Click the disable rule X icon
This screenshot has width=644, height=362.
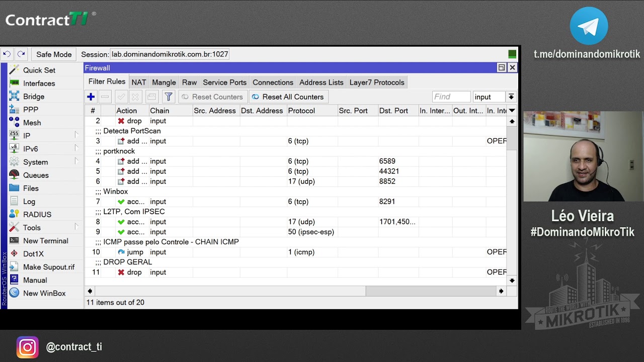[x=135, y=97]
